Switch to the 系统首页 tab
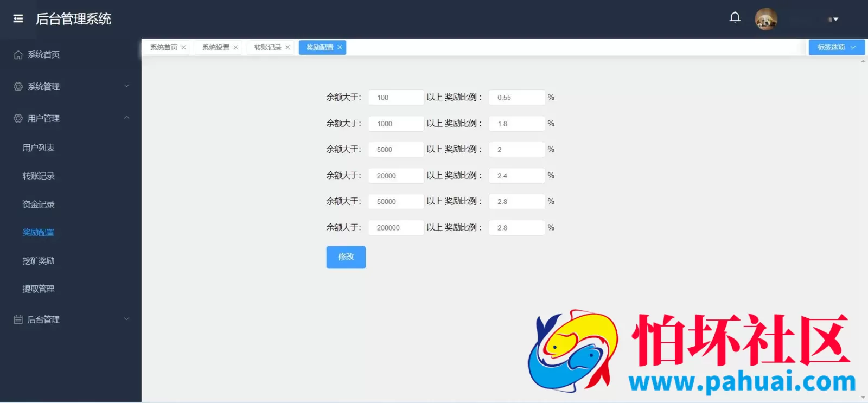 click(x=164, y=47)
